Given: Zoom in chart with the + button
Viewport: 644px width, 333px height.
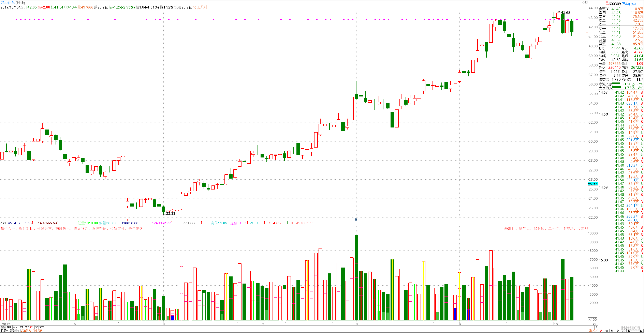Looking at the screenshot, I should click(590, 327).
